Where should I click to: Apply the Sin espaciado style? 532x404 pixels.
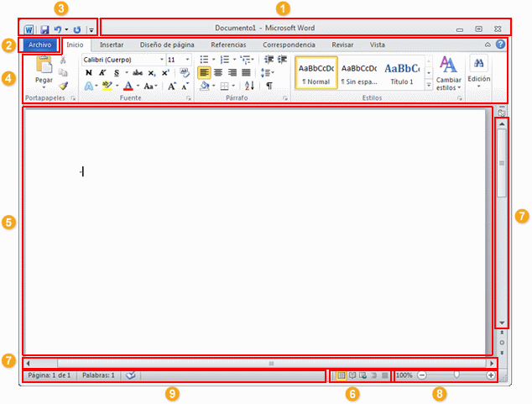point(359,72)
